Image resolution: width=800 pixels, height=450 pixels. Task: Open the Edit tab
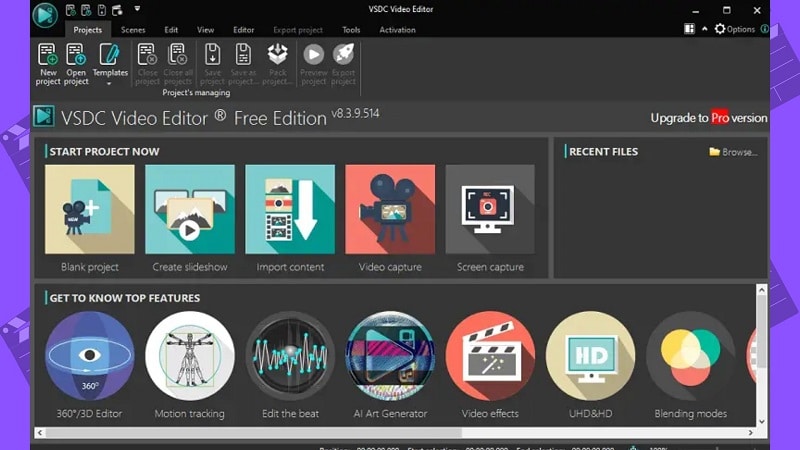171,30
